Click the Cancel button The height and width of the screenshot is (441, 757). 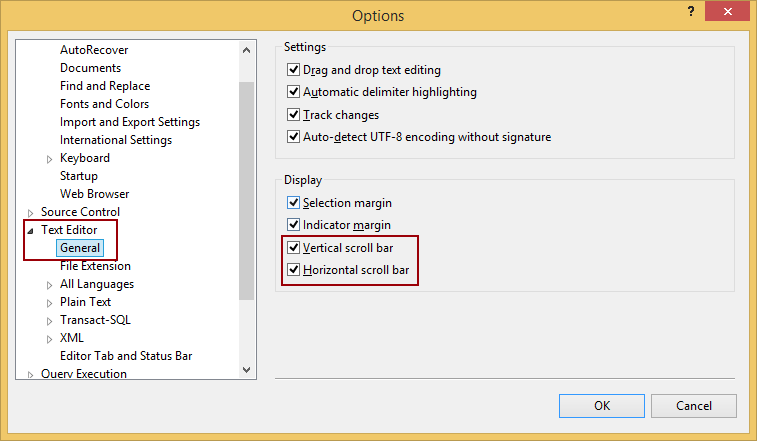coord(694,406)
